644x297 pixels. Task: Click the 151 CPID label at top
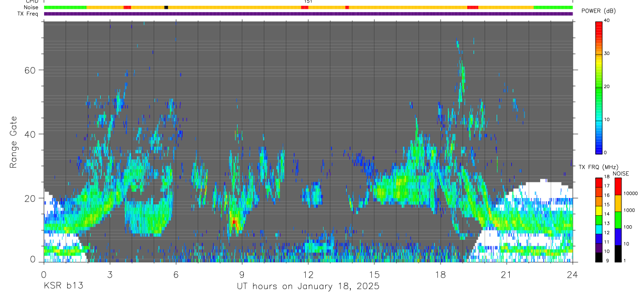tap(307, 2)
